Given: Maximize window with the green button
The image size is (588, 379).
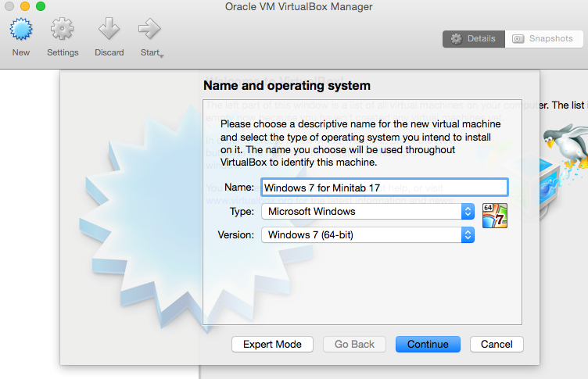Looking at the screenshot, I should pyautogui.click(x=41, y=7).
